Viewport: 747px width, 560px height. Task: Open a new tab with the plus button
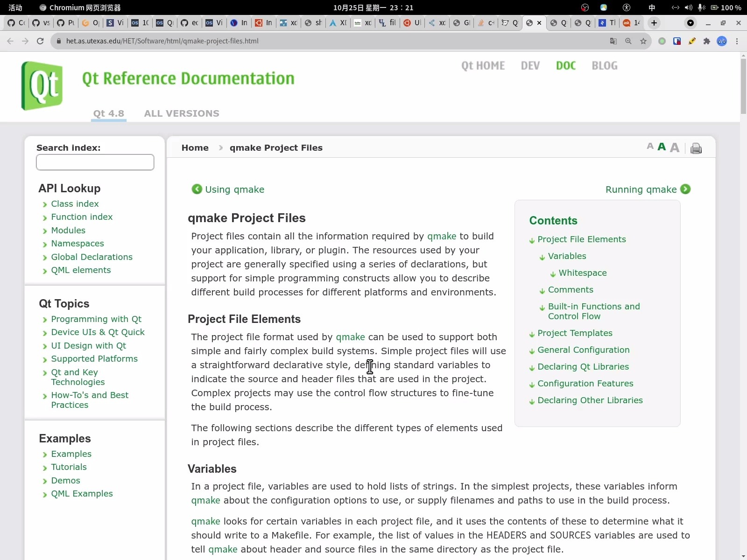click(x=654, y=22)
